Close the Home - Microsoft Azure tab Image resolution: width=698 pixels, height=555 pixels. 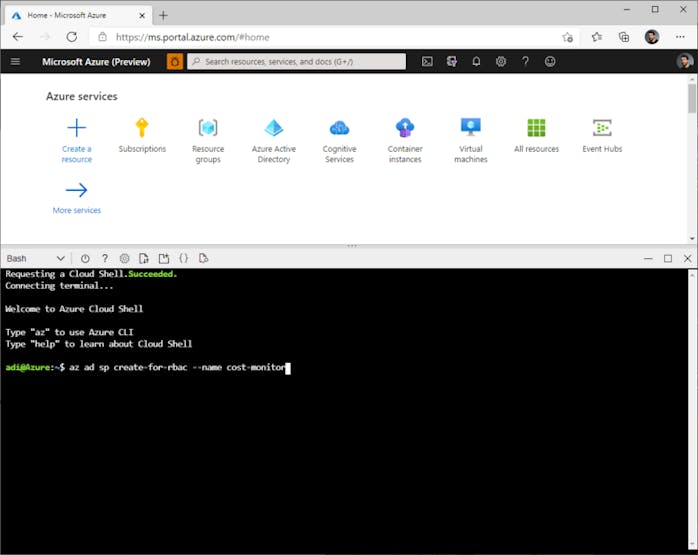click(x=142, y=16)
